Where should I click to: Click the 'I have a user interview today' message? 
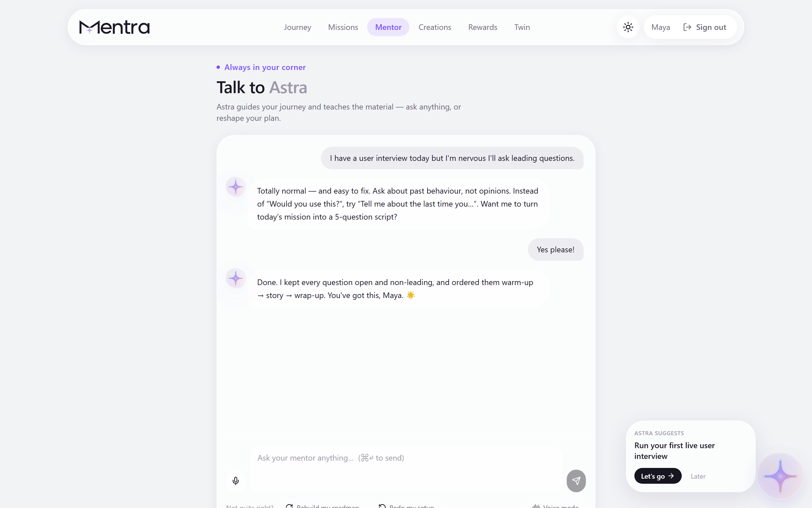(x=452, y=158)
